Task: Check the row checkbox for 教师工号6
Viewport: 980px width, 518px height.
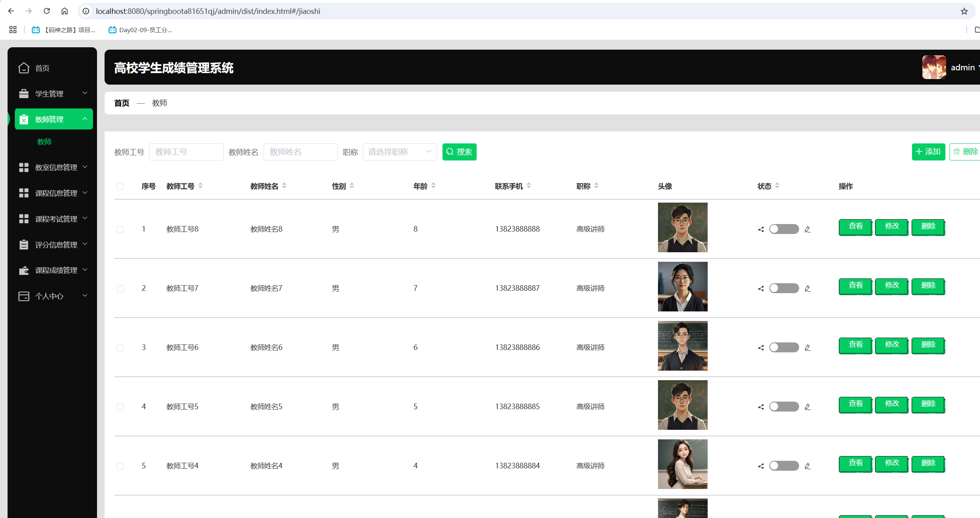Action: tap(120, 348)
